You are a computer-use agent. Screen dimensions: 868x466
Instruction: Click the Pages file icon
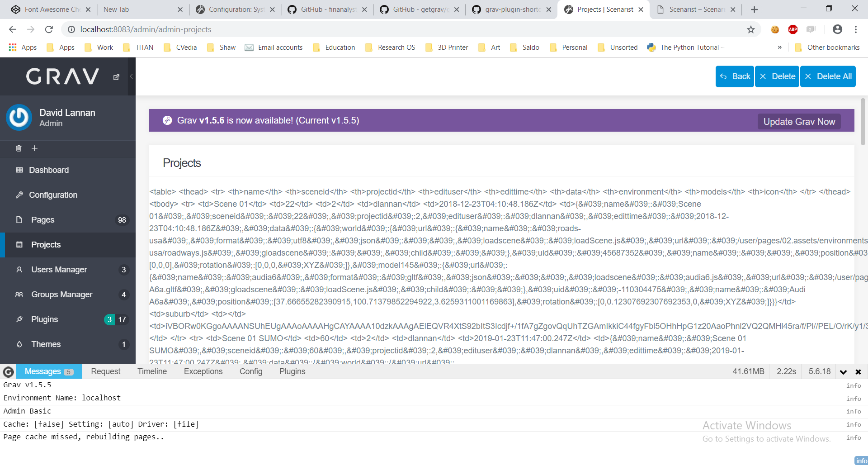click(19, 220)
